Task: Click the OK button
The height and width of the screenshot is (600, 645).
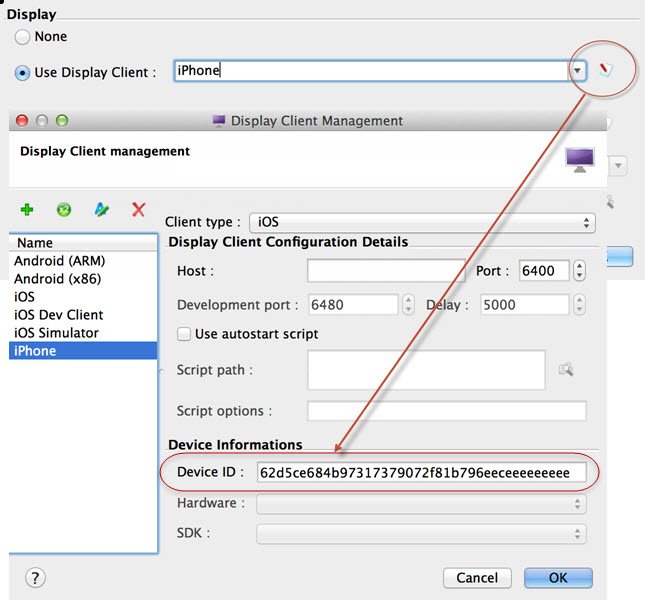Action: tap(558, 578)
